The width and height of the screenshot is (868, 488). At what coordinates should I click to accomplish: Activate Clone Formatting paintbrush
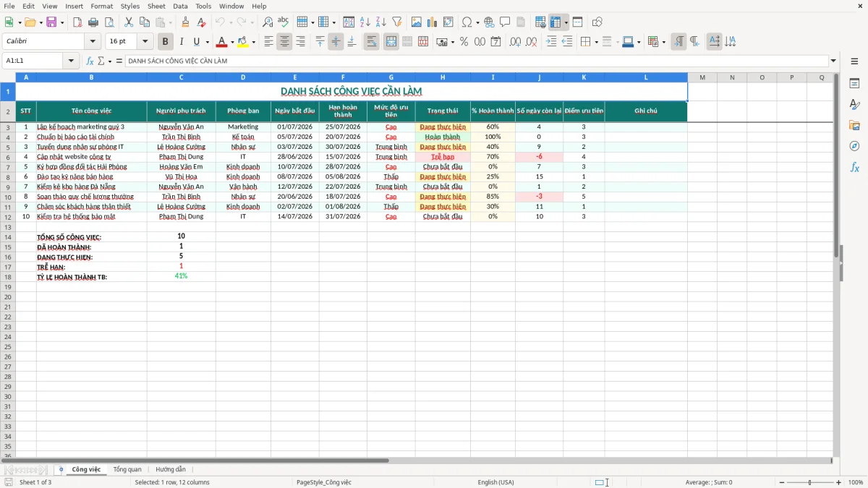pos(185,22)
